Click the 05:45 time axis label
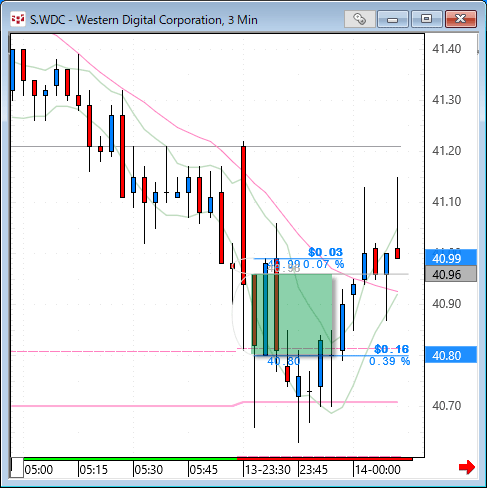 coord(203,470)
